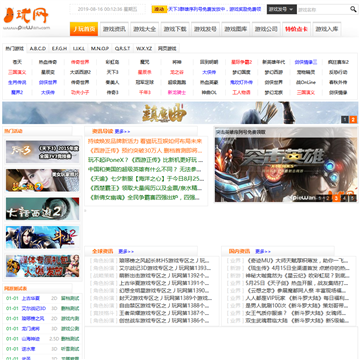The height and width of the screenshot is (360, 360).
Task: Show banner slide 2 on the wide banner
Action: (353, 120)
